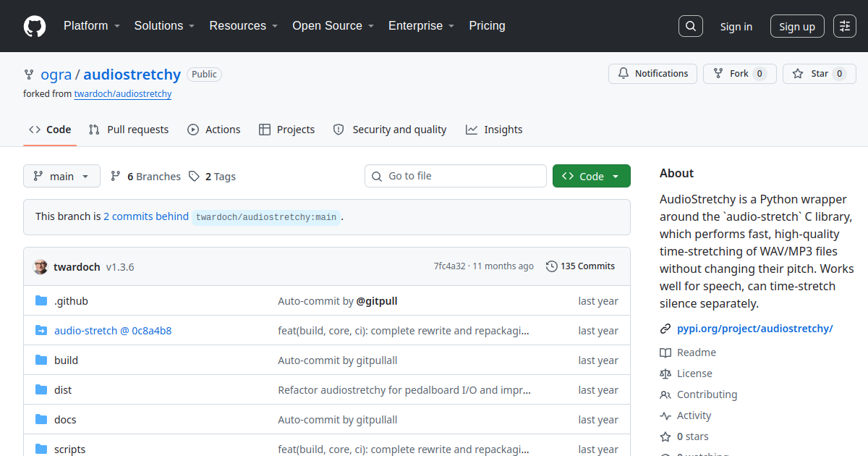Viewport: 868px width, 456px height.
Task: Open the scripts folder name
Action: coord(69,449)
